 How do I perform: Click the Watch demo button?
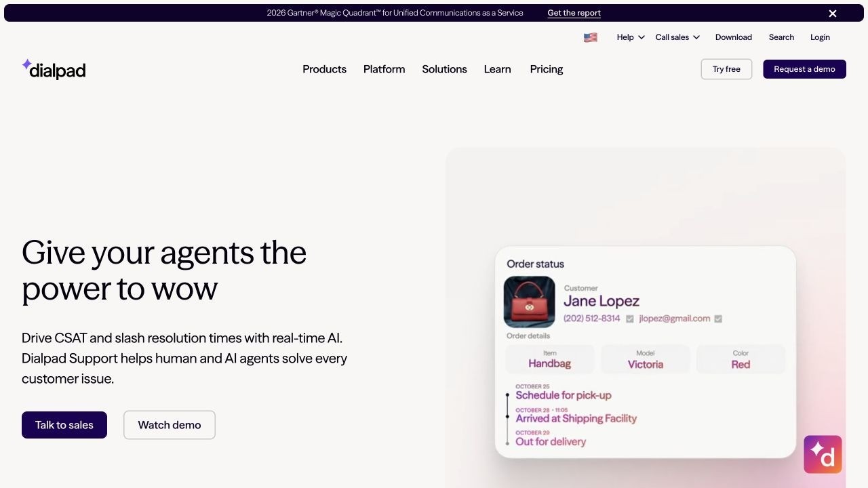[x=170, y=425]
